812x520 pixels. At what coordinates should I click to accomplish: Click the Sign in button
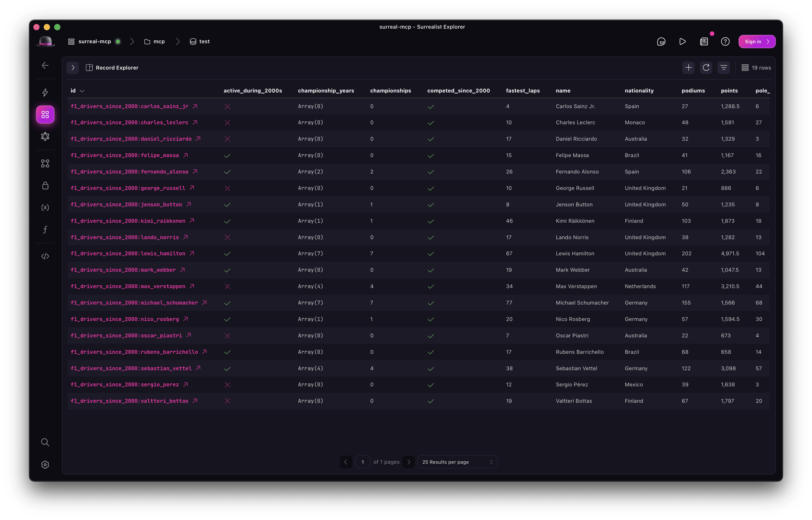point(757,41)
